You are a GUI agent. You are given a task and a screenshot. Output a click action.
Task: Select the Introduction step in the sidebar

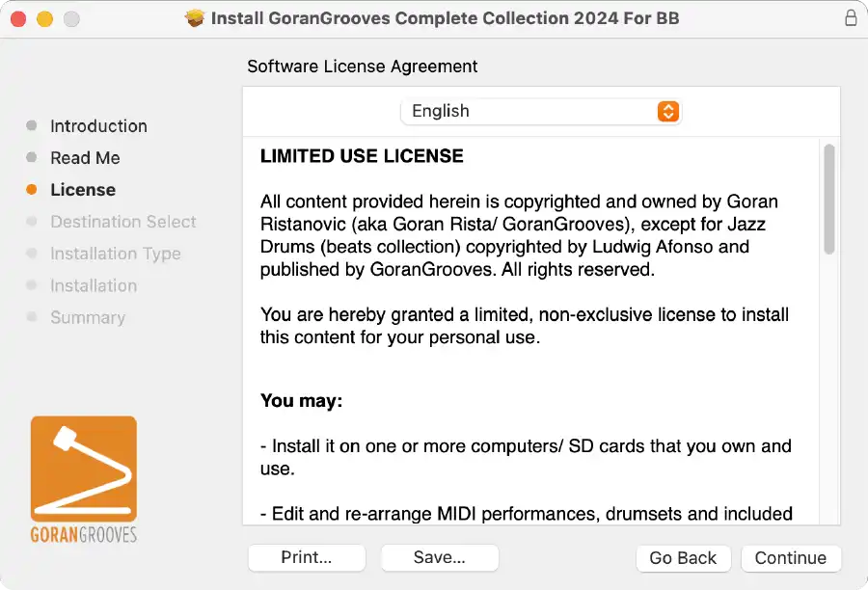(98, 126)
